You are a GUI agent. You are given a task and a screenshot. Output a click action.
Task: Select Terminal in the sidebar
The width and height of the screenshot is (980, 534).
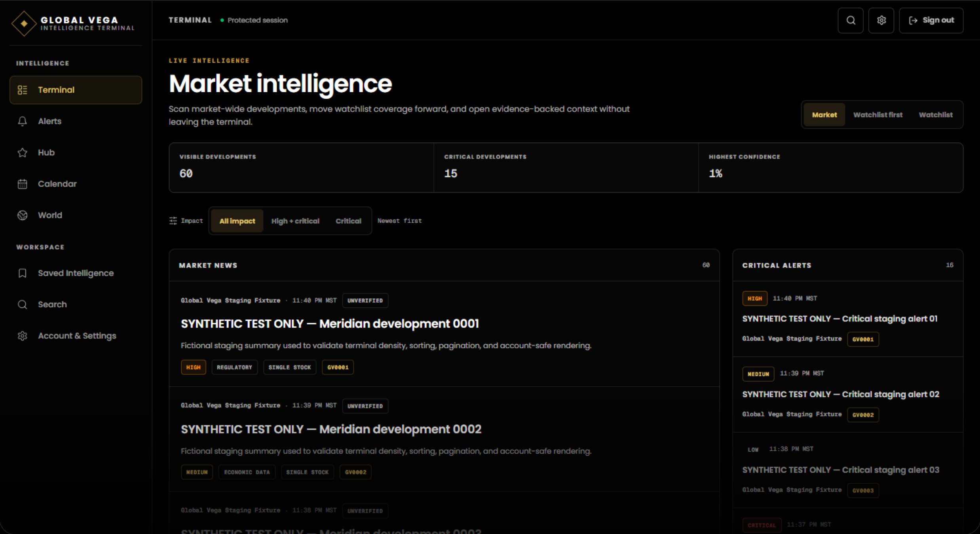click(76, 90)
